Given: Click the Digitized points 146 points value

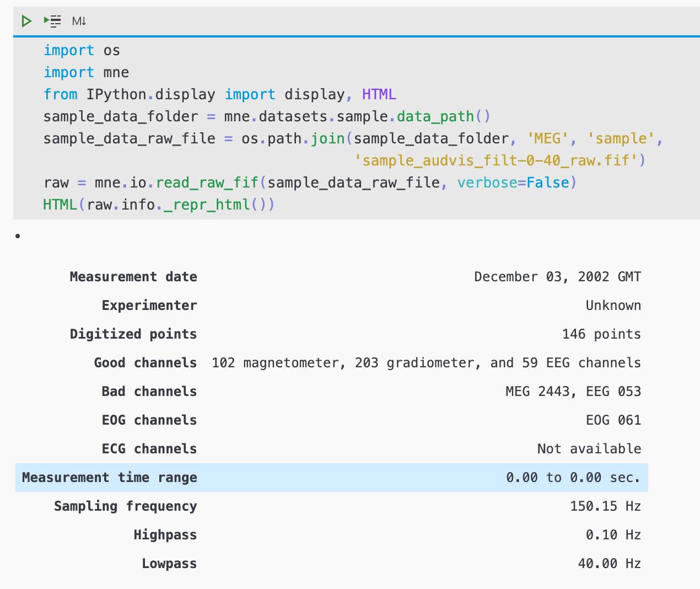Looking at the screenshot, I should (601, 334).
